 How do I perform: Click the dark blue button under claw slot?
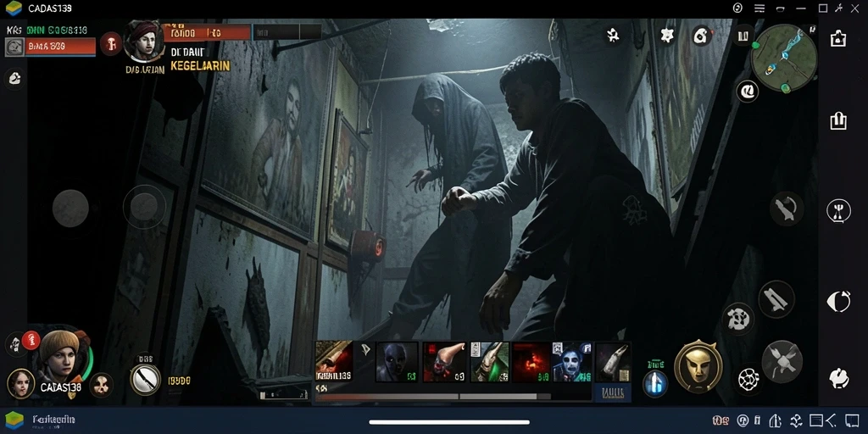(612, 393)
